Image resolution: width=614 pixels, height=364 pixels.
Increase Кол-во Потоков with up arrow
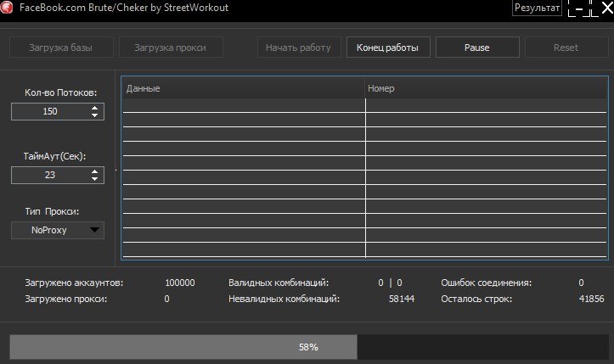(x=94, y=108)
